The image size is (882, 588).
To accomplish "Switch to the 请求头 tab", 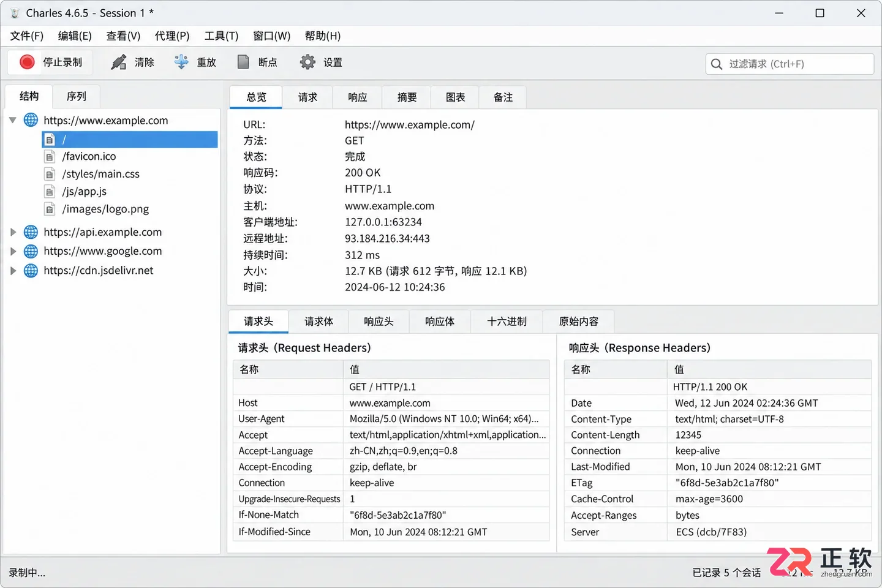I will click(258, 322).
